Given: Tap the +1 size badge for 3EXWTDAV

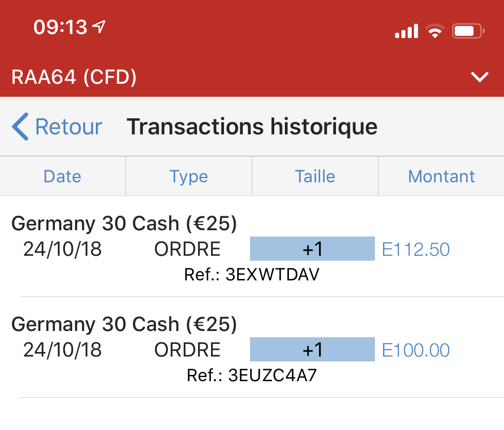Looking at the screenshot, I should (x=312, y=249).
